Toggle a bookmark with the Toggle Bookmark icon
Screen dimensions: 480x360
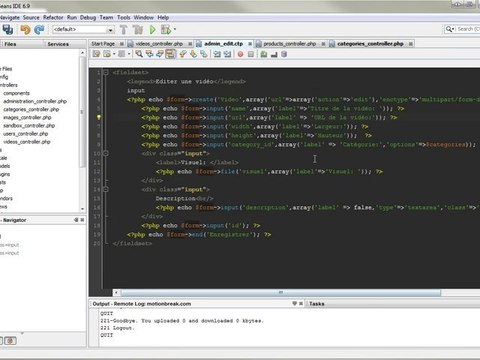204,54
